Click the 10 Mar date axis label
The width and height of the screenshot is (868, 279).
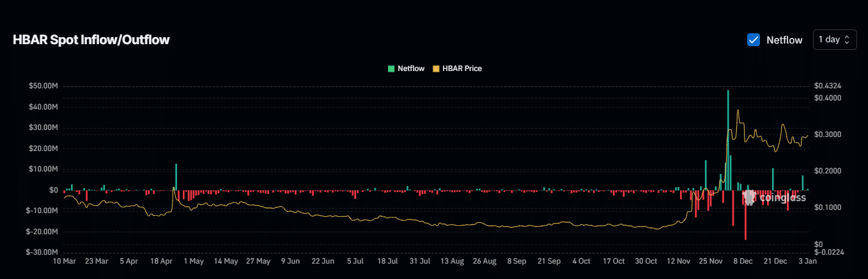(x=65, y=262)
